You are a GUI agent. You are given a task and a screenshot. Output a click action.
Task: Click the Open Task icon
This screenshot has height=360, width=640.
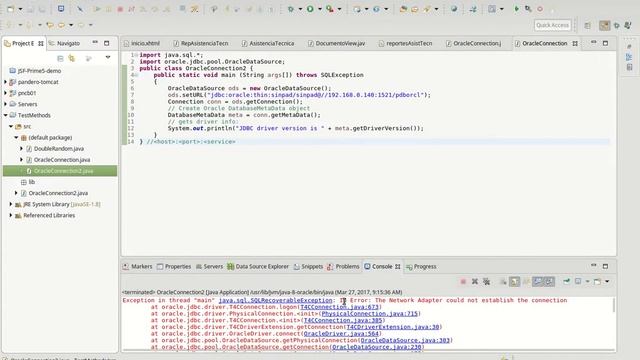pyautogui.click(x=415, y=9)
